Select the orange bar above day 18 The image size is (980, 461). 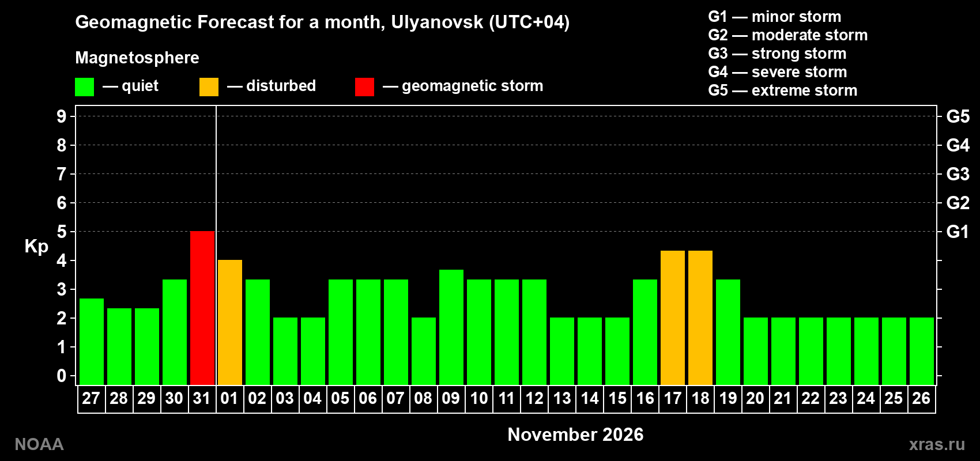pos(700,318)
